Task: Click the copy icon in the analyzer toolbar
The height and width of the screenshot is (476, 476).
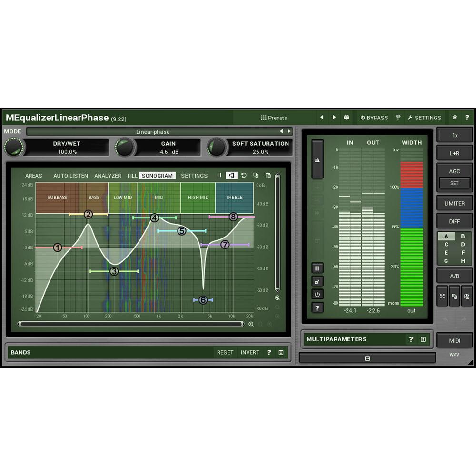Action: [256, 175]
